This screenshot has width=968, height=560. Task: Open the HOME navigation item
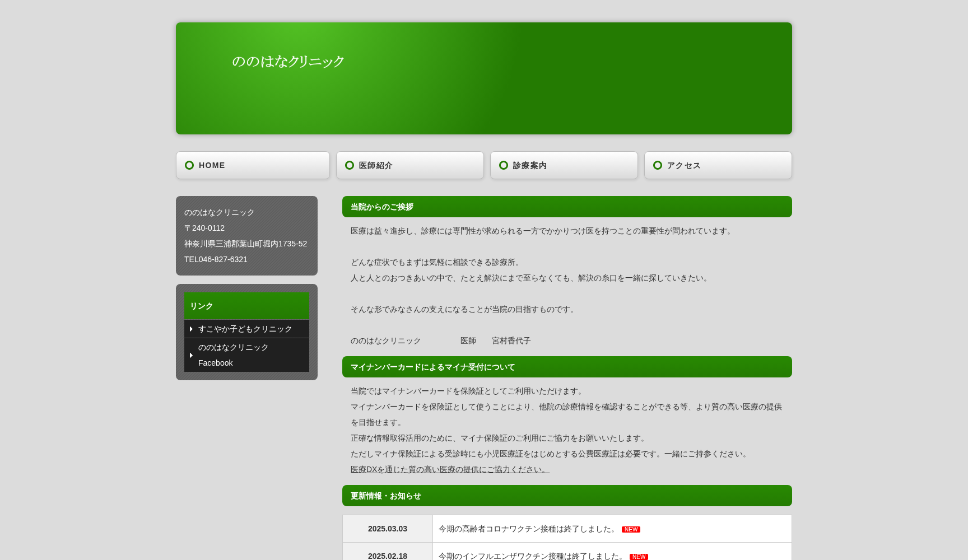[x=212, y=165]
